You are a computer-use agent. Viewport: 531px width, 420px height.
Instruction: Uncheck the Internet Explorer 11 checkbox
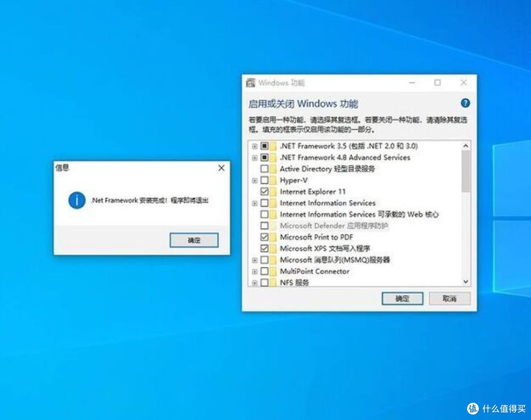pos(265,192)
